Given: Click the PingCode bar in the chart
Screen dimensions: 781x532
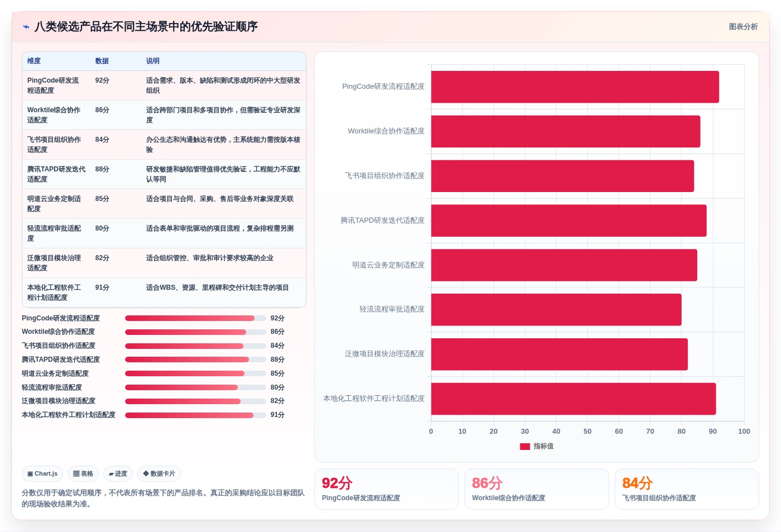Looking at the screenshot, I should 575,87.
